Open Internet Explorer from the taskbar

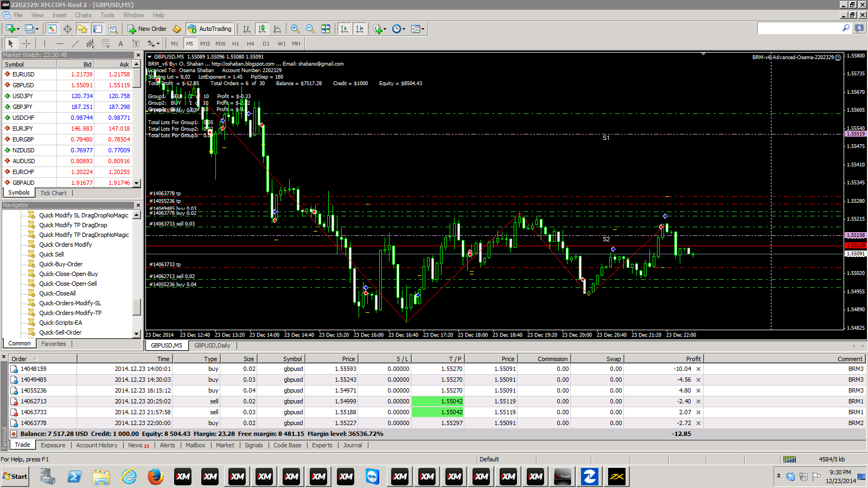(129, 477)
